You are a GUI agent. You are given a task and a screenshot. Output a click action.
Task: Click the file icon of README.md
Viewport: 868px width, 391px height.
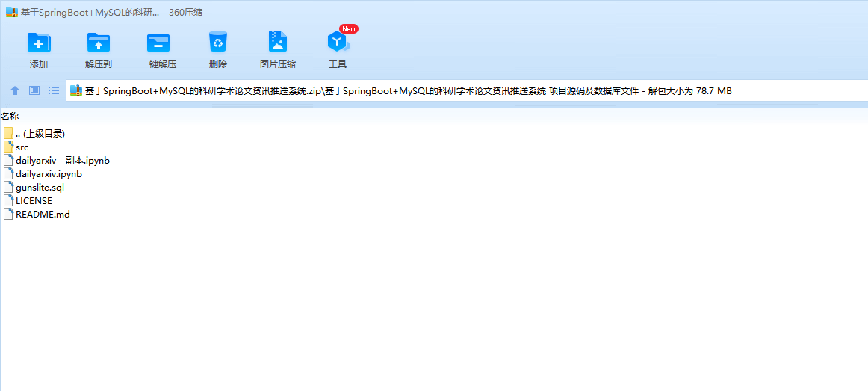[8, 214]
